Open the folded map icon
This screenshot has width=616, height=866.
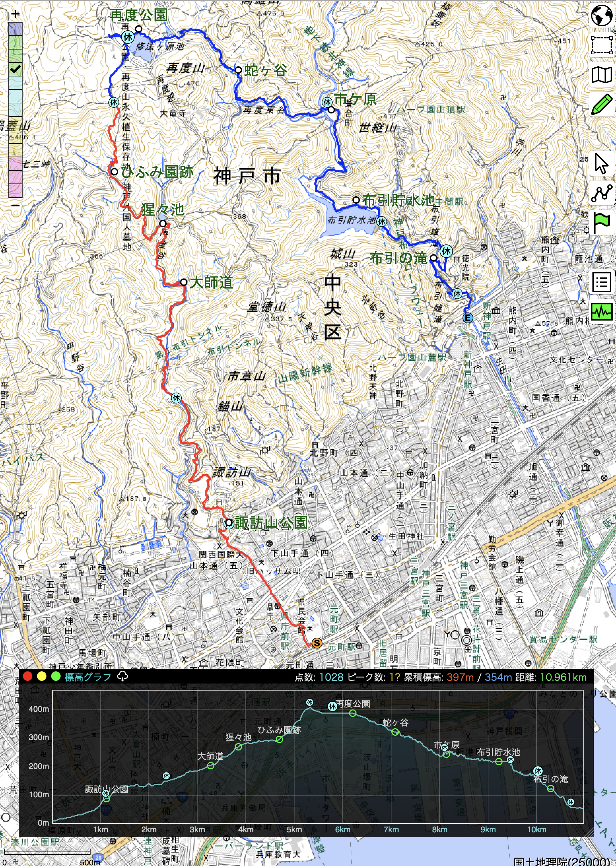[602, 75]
